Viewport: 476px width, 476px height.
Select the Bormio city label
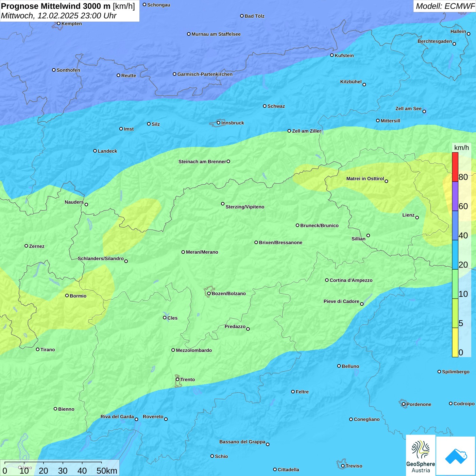[x=78, y=296]
